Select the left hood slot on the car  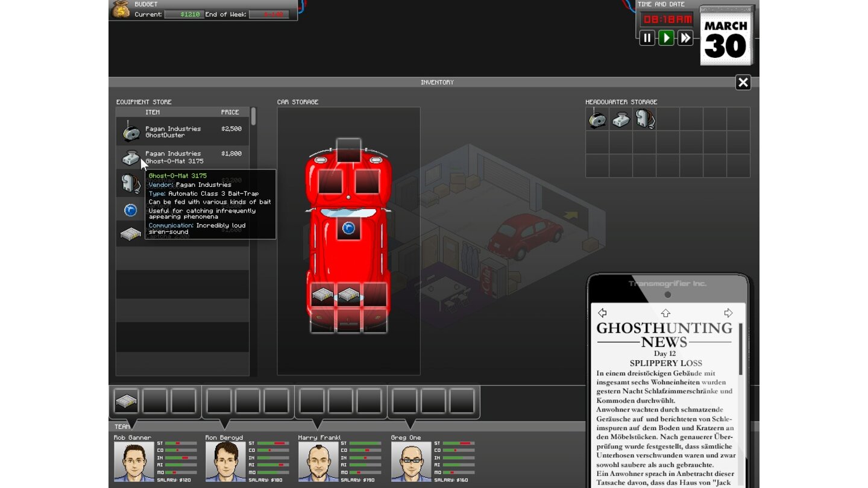(x=330, y=181)
